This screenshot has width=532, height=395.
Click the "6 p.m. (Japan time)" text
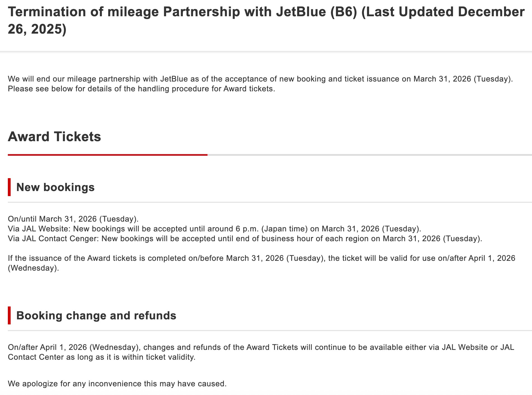[271, 229]
